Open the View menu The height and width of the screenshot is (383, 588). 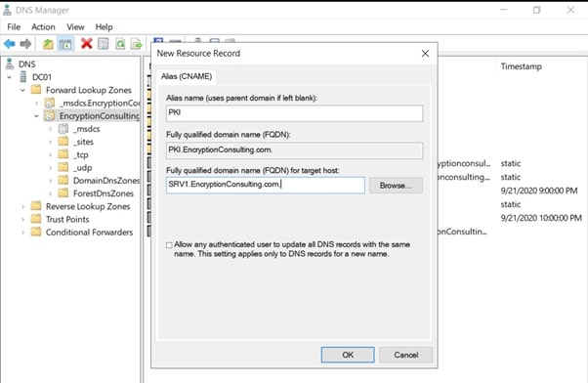point(75,27)
